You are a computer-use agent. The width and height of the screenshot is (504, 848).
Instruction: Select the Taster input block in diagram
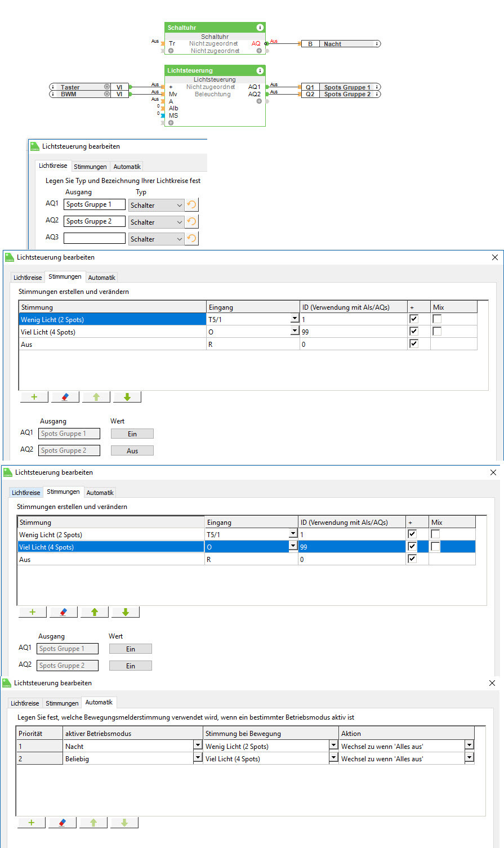coord(79,87)
